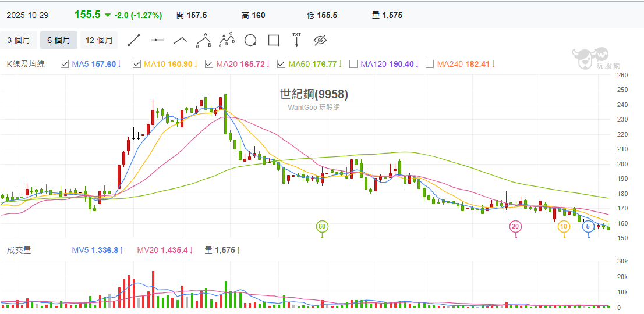644x314 pixels.
Task: Add a TXT text annotation marker
Action: coord(296,40)
